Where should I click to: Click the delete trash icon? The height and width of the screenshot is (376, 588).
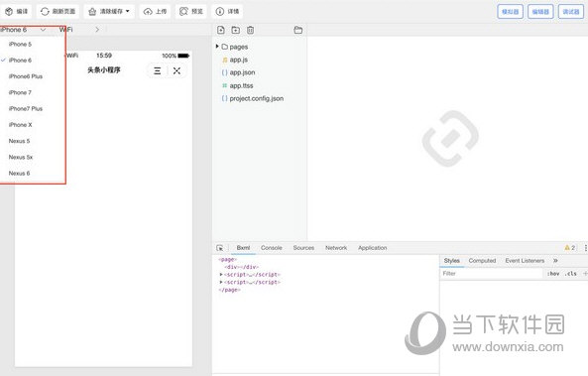pos(251,30)
